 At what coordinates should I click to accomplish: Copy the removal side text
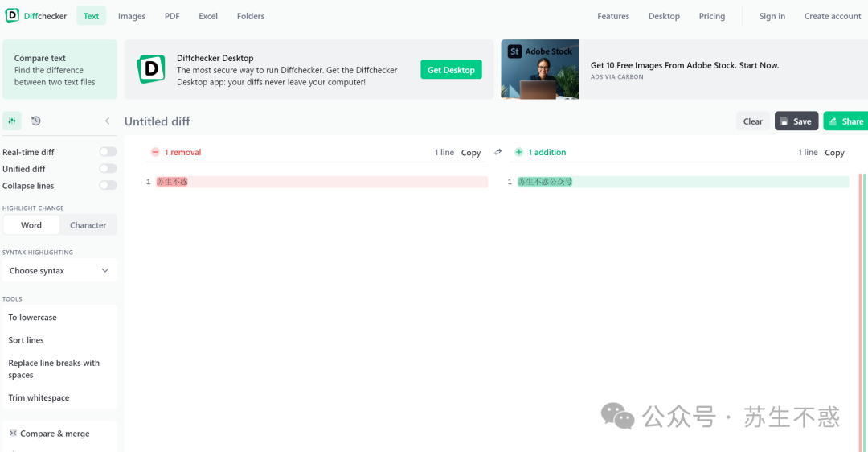click(471, 152)
